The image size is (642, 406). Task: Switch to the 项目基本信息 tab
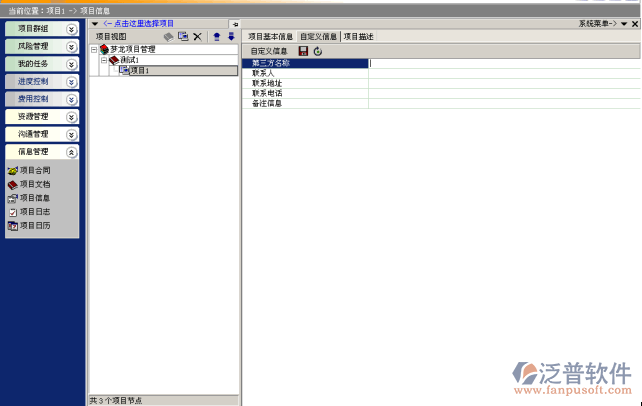[270, 36]
